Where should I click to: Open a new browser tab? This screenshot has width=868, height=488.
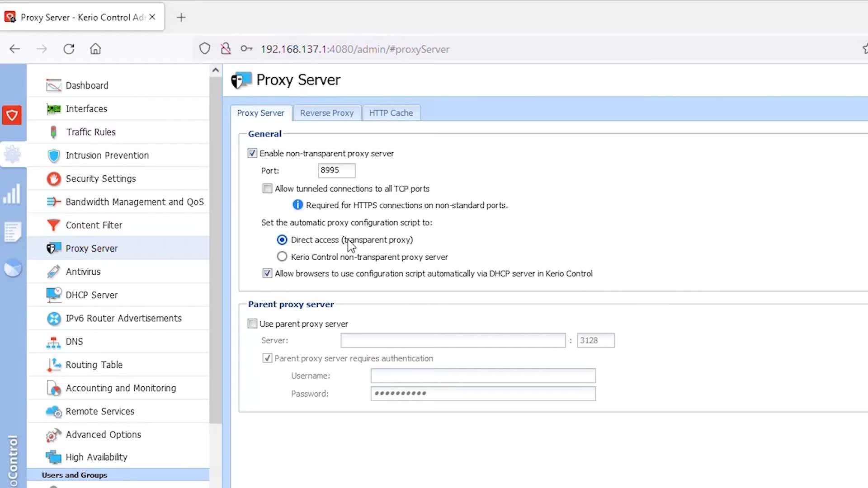pos(181,17)
